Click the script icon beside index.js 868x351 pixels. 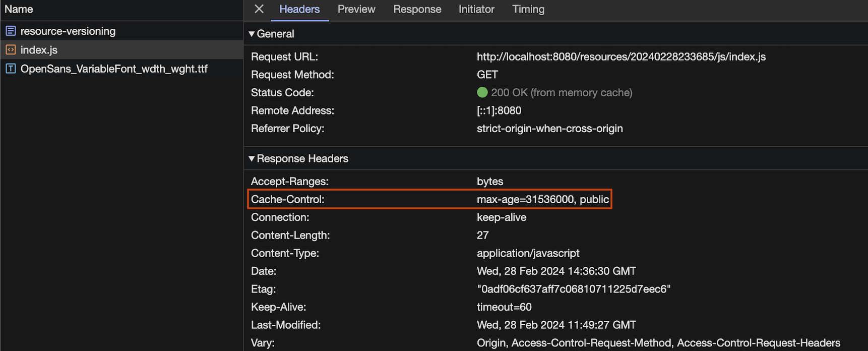11,50
